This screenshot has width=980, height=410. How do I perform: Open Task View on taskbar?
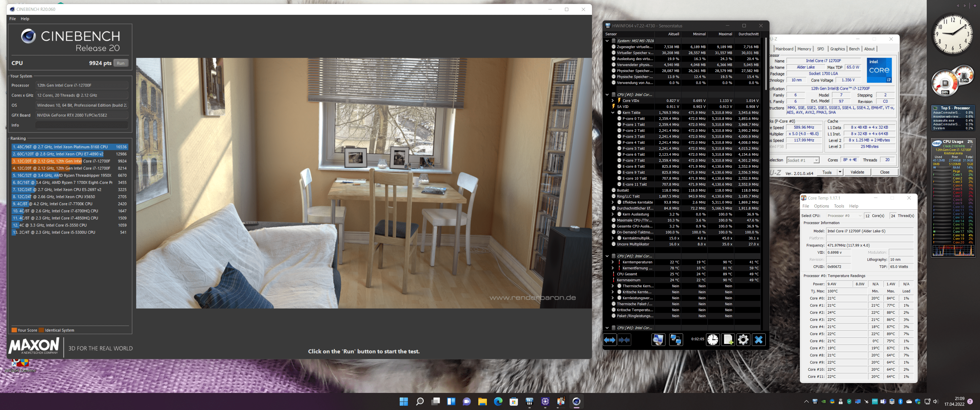click(x=436, y=402)
